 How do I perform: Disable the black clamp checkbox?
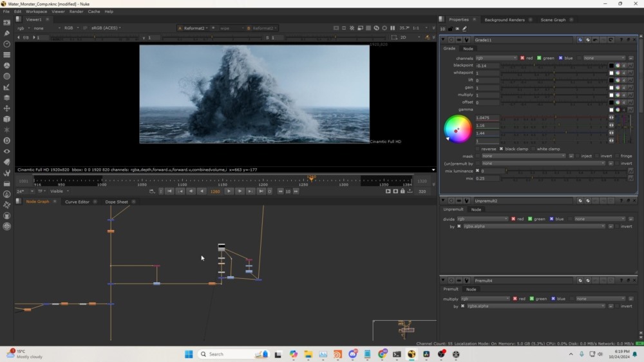tap(501, 149)
